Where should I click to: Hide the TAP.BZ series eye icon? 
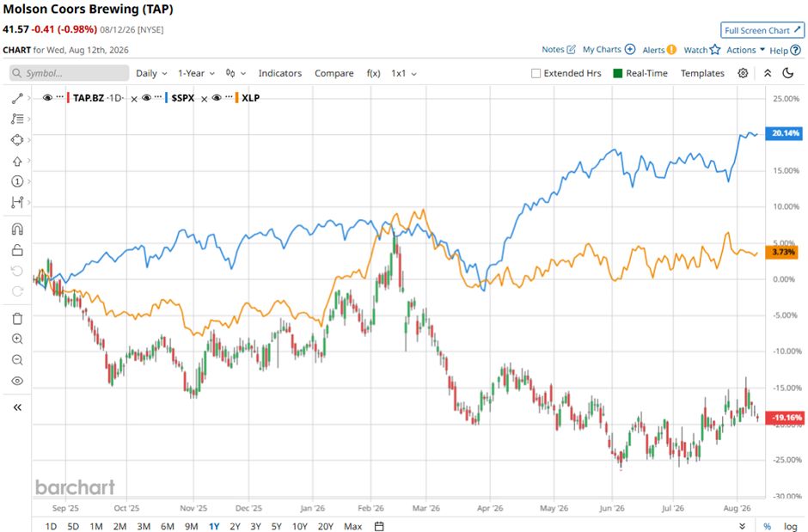click(x=47, y=98)
